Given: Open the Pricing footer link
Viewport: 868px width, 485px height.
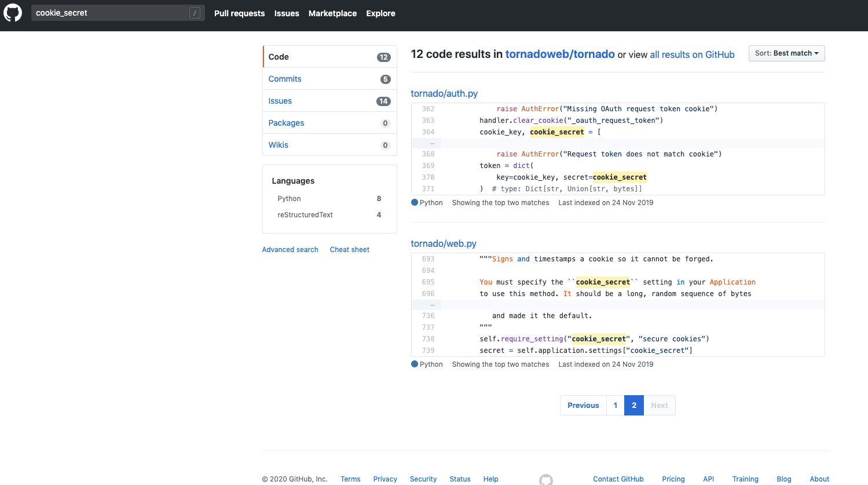Looking at the screenshot, I should pos(673,479).
